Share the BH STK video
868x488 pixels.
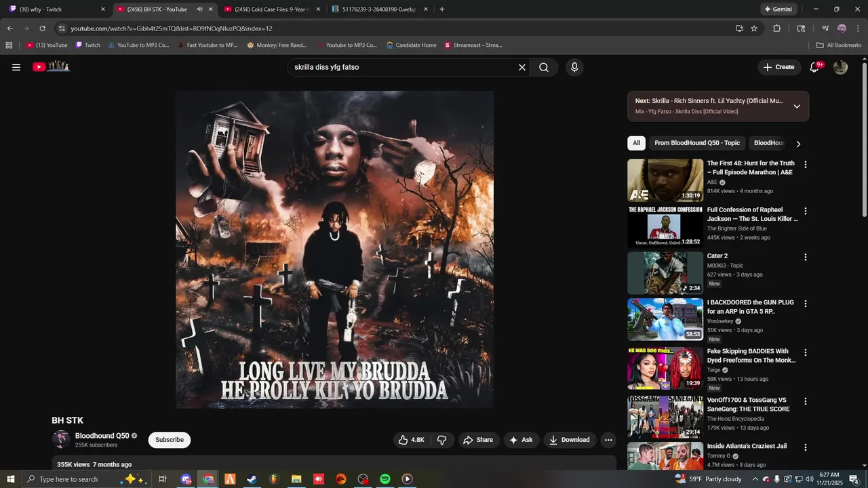coord(478,440)
